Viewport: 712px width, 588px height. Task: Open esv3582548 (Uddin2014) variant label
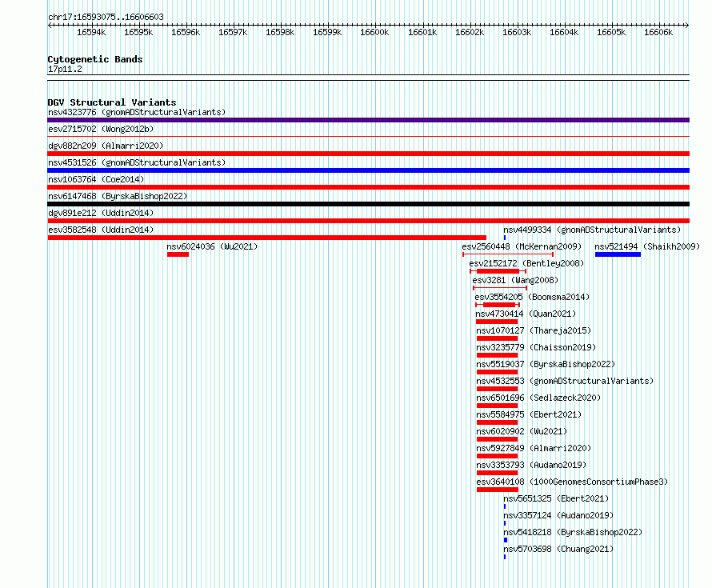[101, 230]
